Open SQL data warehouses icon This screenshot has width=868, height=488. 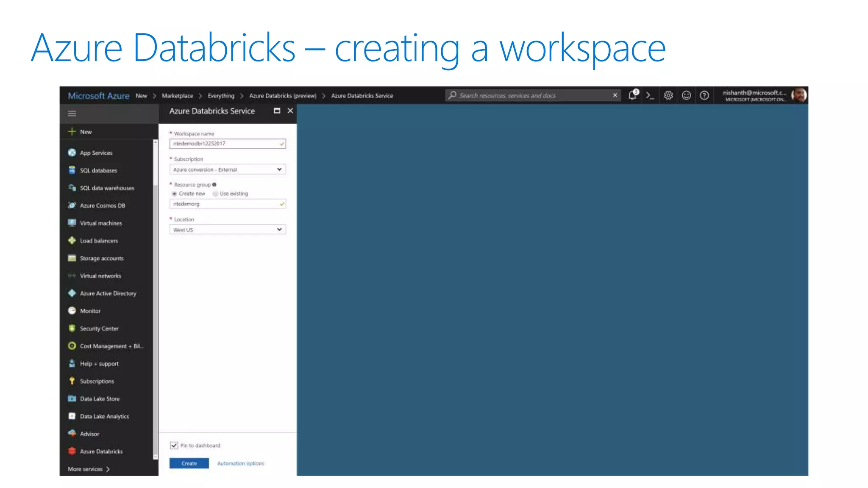72,188
